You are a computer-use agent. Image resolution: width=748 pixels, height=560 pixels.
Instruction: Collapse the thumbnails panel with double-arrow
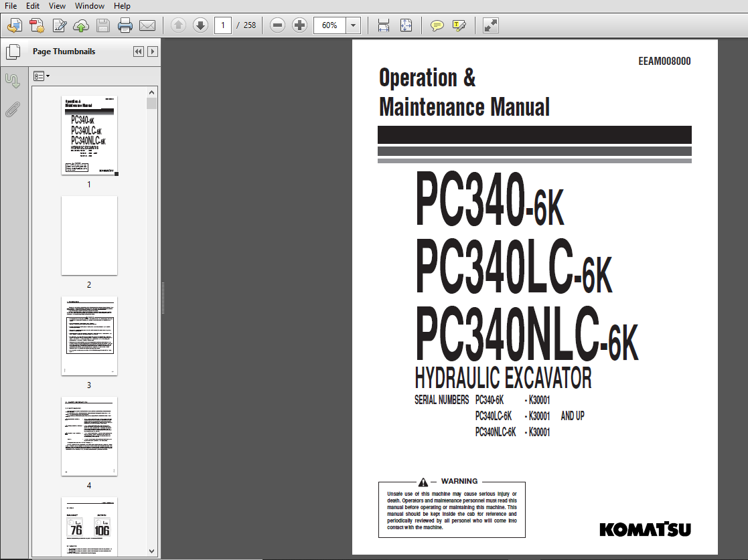tap(139, 52)
